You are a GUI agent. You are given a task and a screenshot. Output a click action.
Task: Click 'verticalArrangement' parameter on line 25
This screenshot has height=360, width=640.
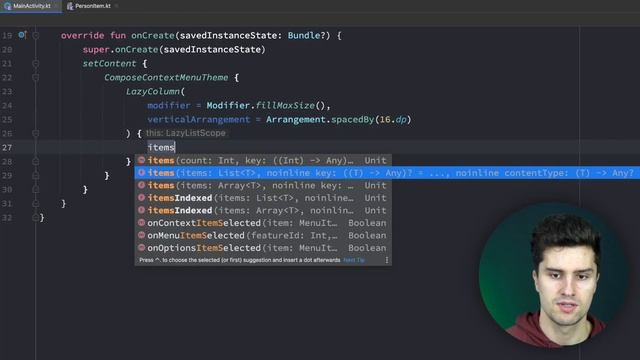click(x=199, y=120)
